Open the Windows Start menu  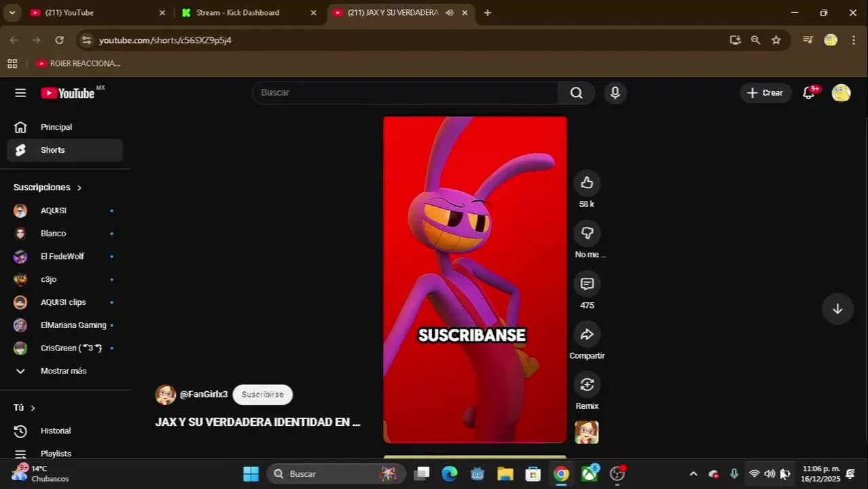251,474
